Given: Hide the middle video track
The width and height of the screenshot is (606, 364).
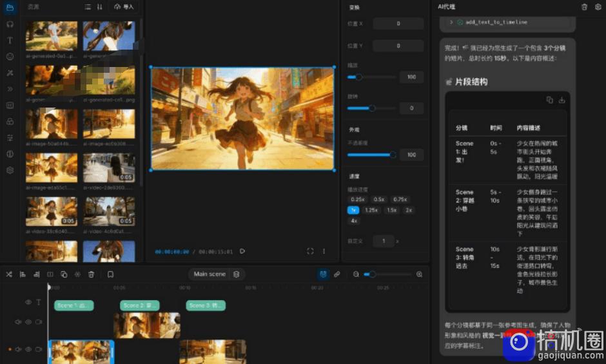Looking at the screenshot, I should pos(28,322).
